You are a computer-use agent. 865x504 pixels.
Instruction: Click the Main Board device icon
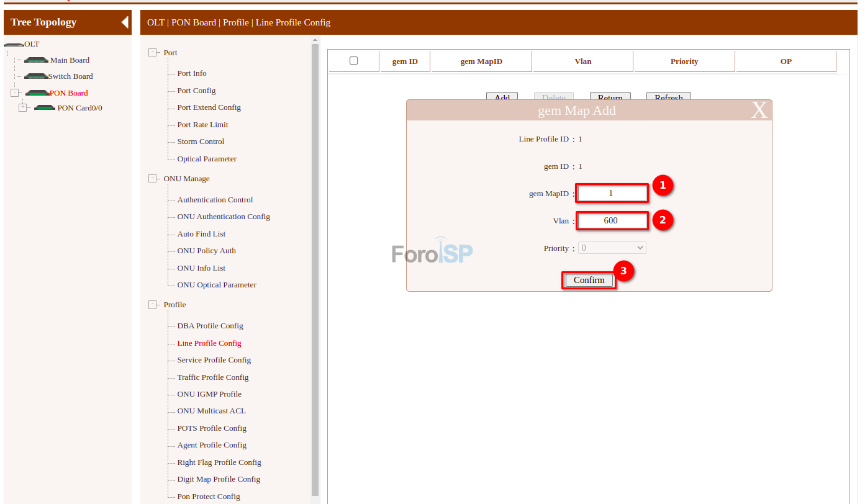pyautogui.click(x=37, y=60)
